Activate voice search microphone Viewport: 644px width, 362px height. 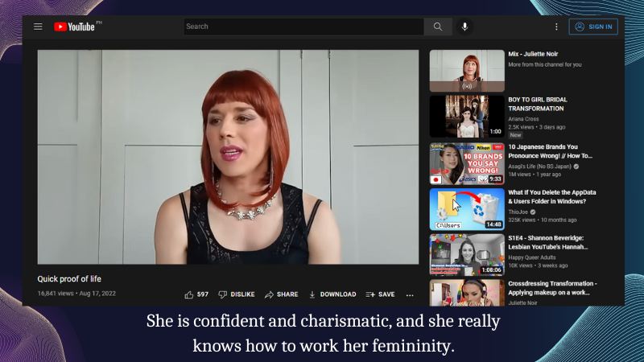pyautogui.click(x=464, y=27)
